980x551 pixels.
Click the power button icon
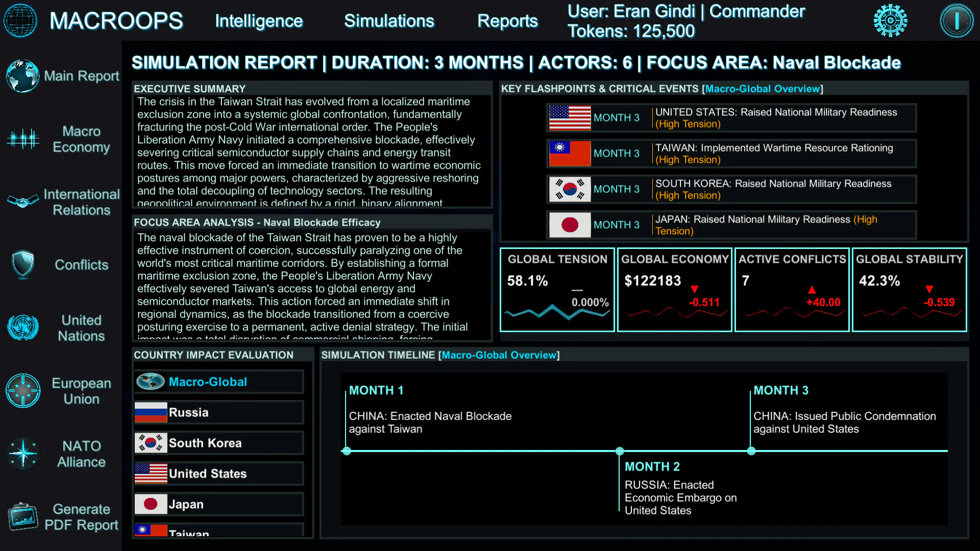tap(957, 20)
